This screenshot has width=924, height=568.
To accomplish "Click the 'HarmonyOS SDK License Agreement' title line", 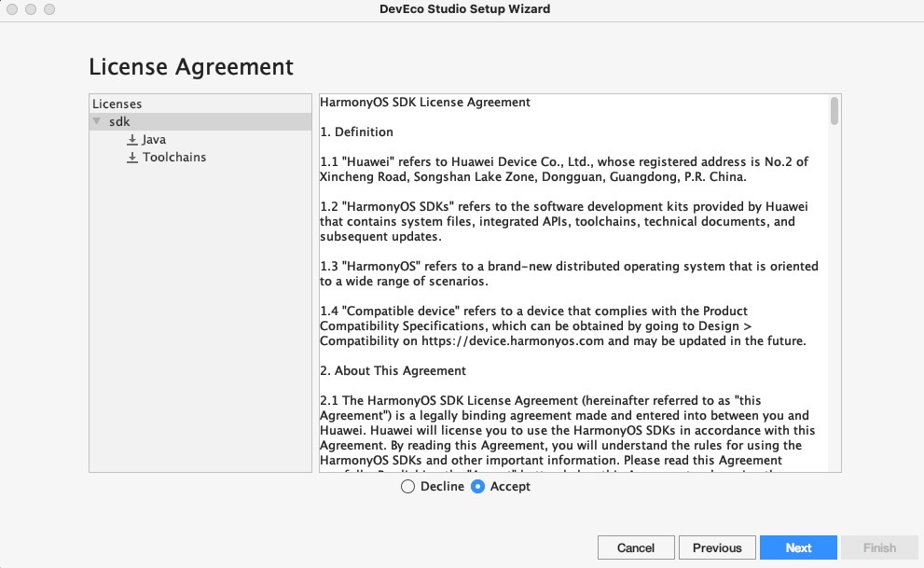I will (x=425, y=102).
